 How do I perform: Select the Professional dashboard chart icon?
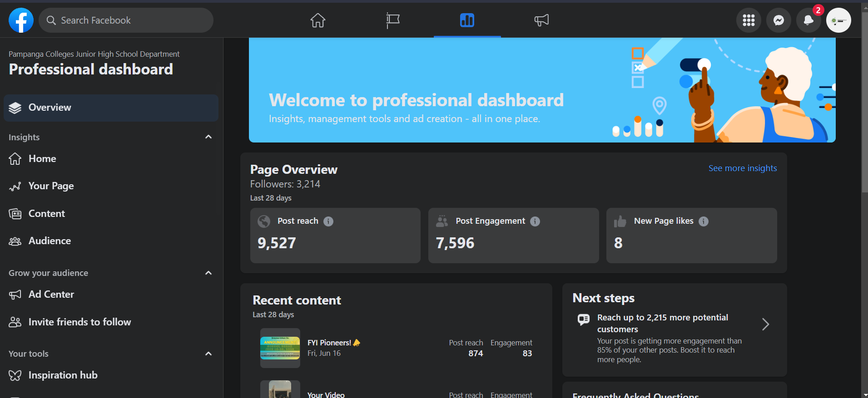[467, 20]
